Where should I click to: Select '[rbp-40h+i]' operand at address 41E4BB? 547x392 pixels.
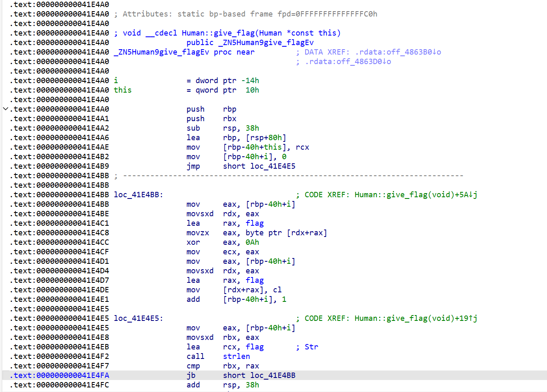[x=271, y=204]
